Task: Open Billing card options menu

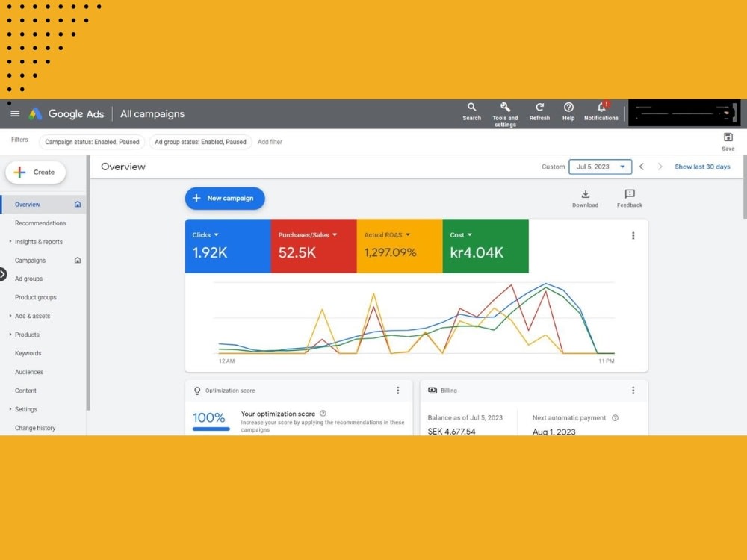Action: pos(633,391)
